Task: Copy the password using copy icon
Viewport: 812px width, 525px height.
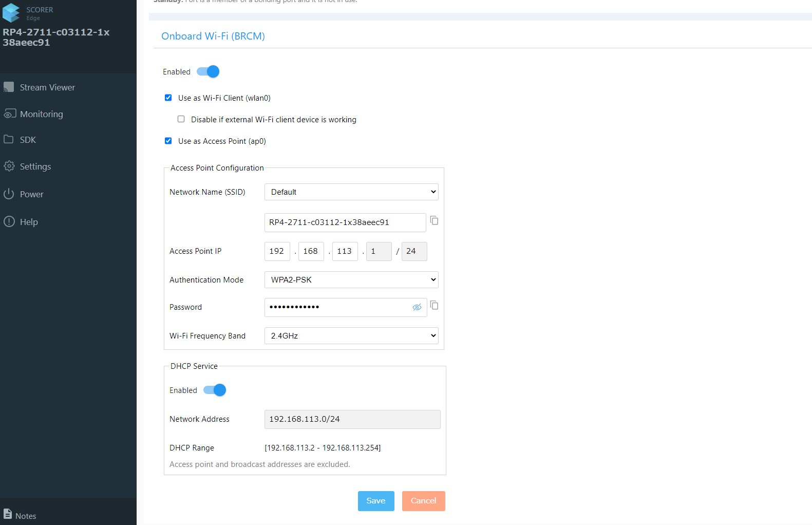Action: [434, 306]
